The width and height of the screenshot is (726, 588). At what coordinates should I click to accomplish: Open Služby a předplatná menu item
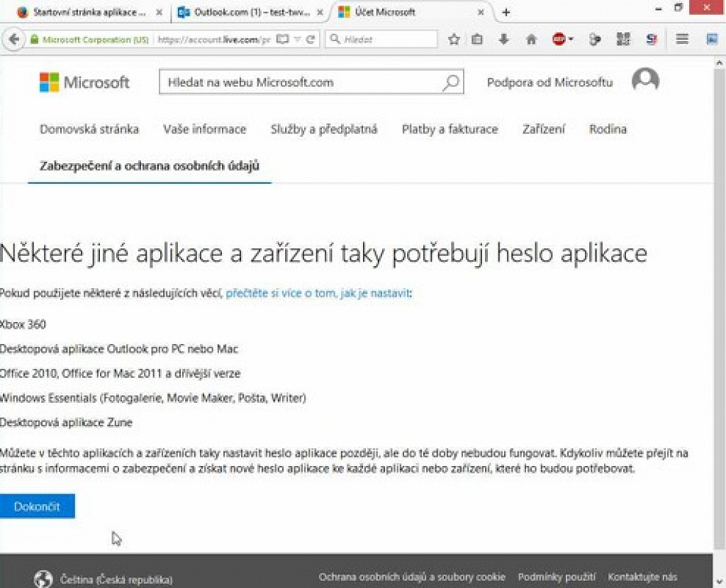324,129
